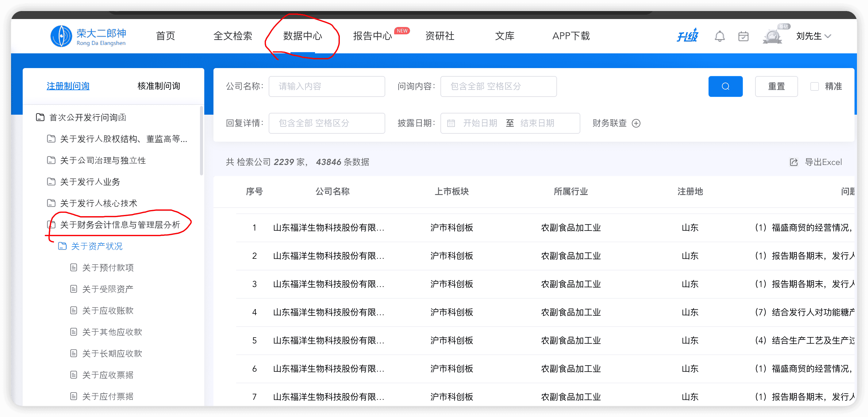Open the notification bell icon
The width and height of the screenshot is (868, 417).
pos(720,36)
